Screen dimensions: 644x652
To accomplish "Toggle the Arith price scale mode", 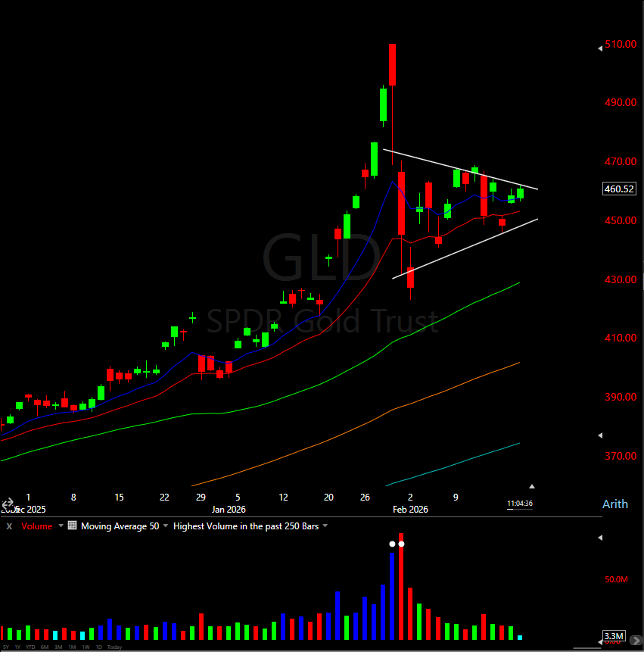I will (x=615, y=504).
